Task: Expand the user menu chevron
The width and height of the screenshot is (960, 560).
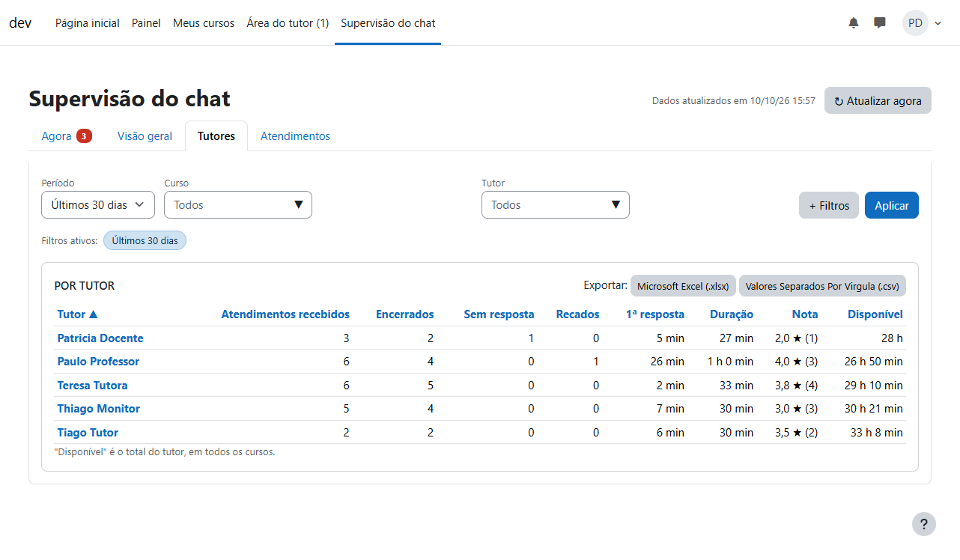Action: tap(938, 23)
